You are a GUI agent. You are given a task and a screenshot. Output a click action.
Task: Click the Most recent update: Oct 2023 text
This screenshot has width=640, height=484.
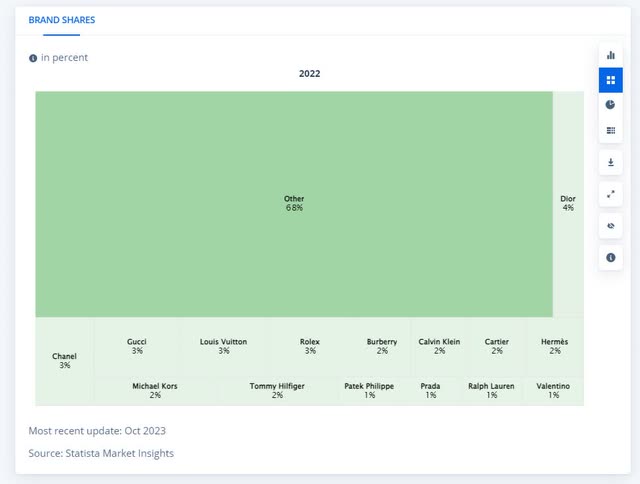coord(97,431)
